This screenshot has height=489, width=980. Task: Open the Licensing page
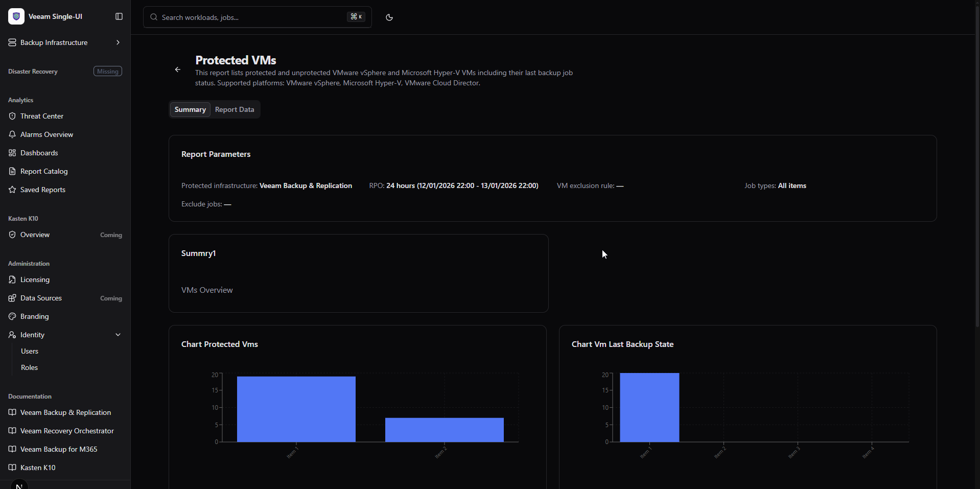[x=34, y=280]
